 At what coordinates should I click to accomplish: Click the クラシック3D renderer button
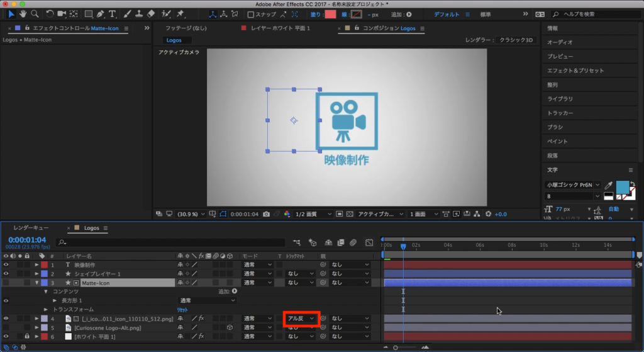point(516,40)
